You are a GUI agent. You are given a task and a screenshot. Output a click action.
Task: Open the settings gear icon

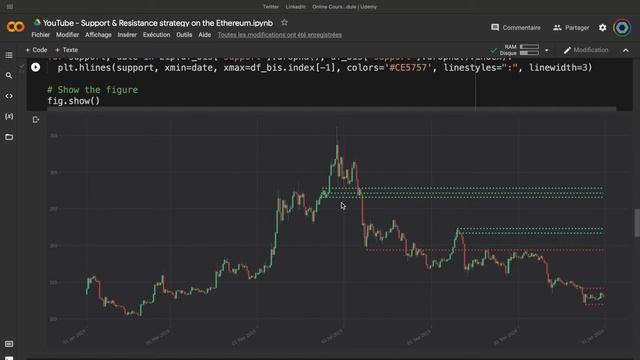pyautogui.click(x=602, y=28)
